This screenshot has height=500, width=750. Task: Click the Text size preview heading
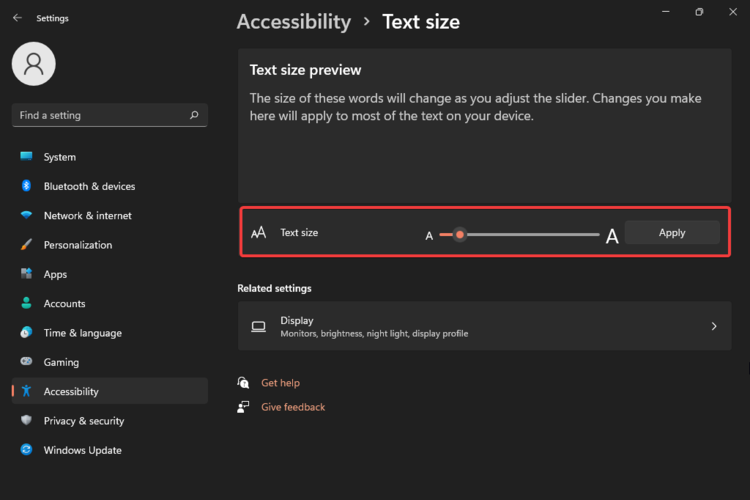click(305, 70)
